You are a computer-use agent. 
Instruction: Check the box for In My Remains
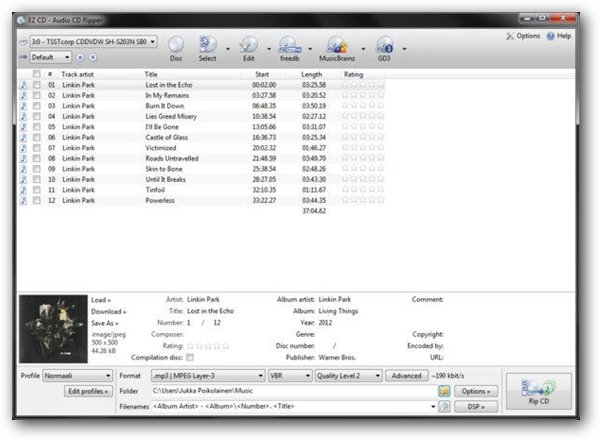pos(36,95)
